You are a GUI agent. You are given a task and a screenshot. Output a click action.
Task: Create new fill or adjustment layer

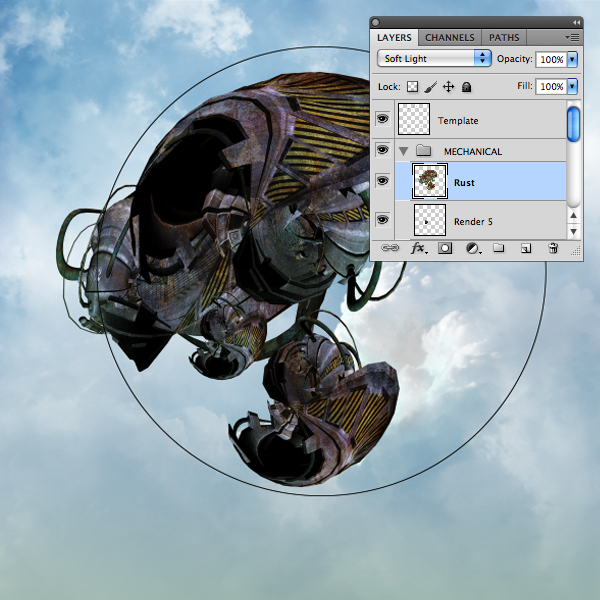click(474, 249)
